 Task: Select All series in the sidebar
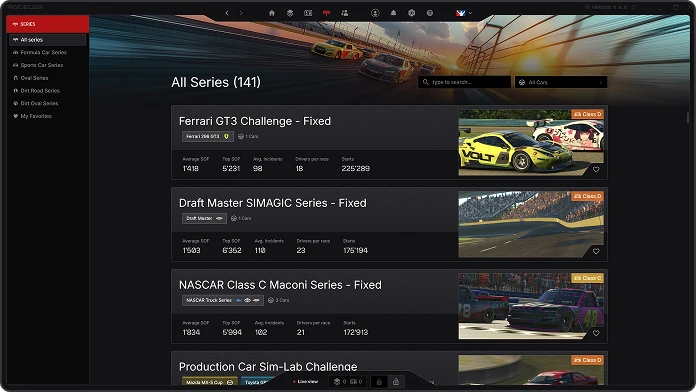[x=47, y=40]
